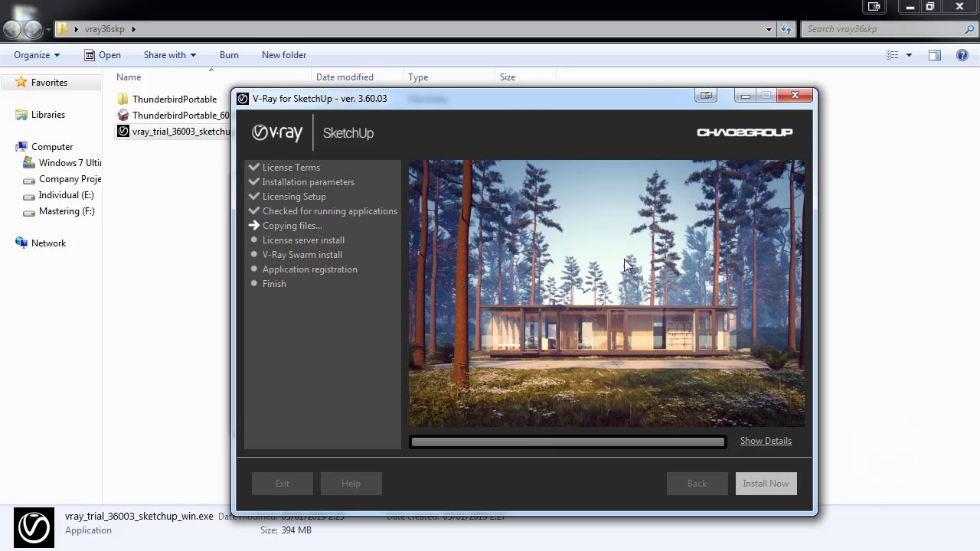
Task: Click the Exit button in installer
Action: click(283, 484)
